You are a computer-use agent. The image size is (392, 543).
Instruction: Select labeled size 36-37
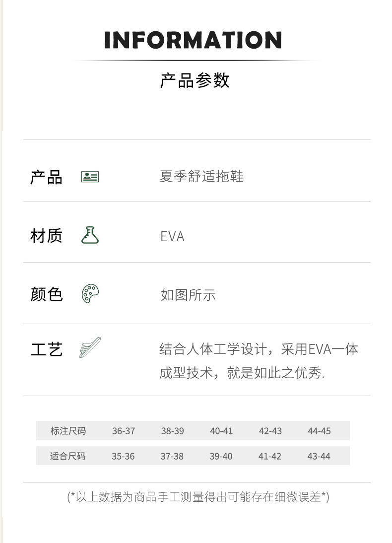click(124, 431)
